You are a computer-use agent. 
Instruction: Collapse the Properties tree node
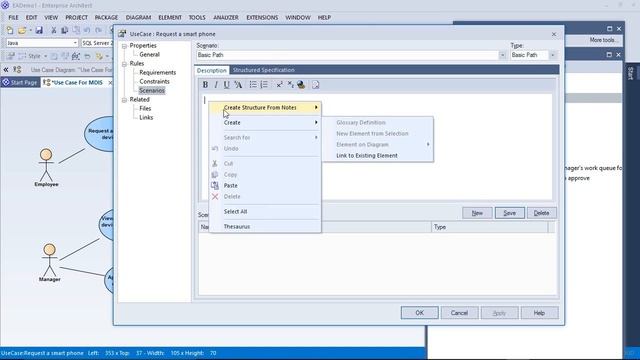[x=124, y=46]
